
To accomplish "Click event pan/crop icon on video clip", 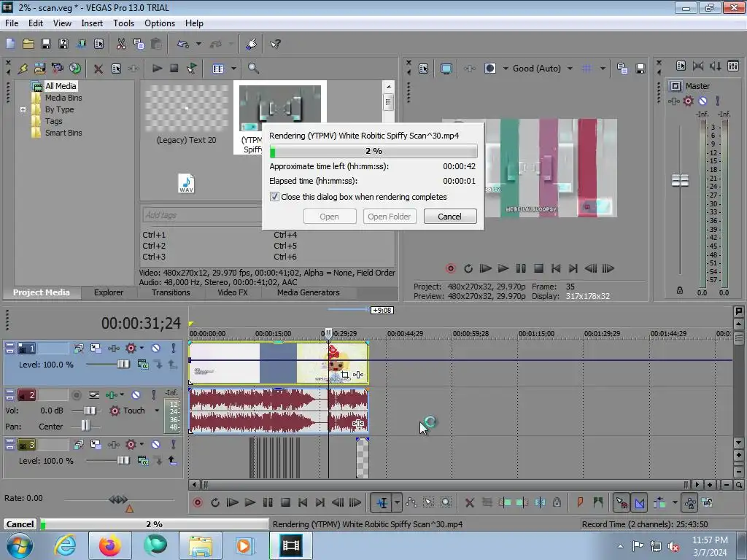I will [x=345, y=376].
